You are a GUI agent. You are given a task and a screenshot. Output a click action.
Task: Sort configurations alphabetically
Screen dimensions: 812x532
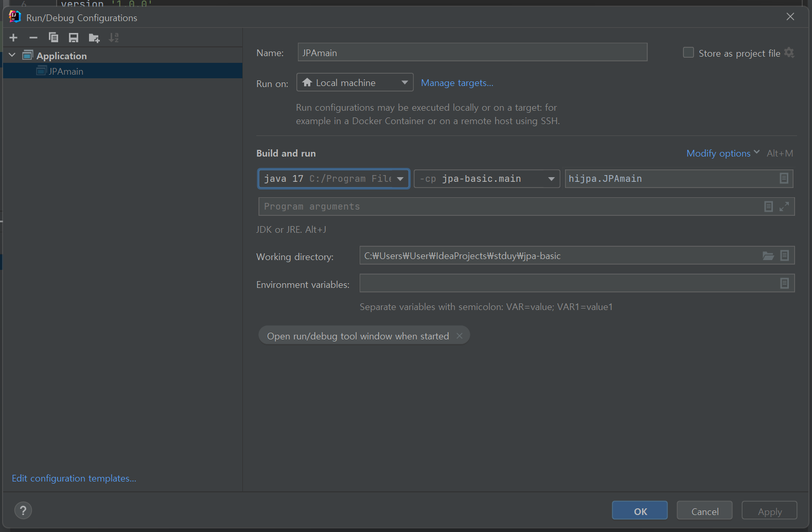(x=114, y=38)
